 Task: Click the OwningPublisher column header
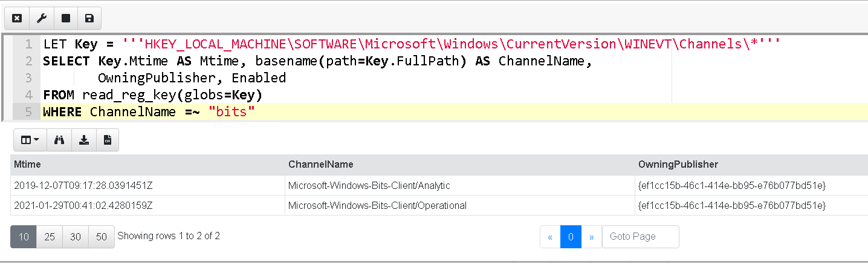pyautogui.click(x=678, y=165)
